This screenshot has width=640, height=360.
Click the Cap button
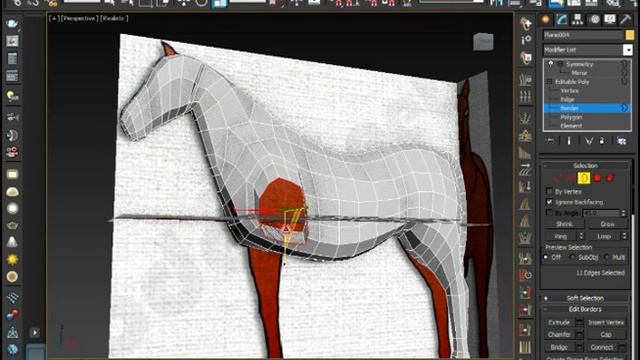pos(606,335)
